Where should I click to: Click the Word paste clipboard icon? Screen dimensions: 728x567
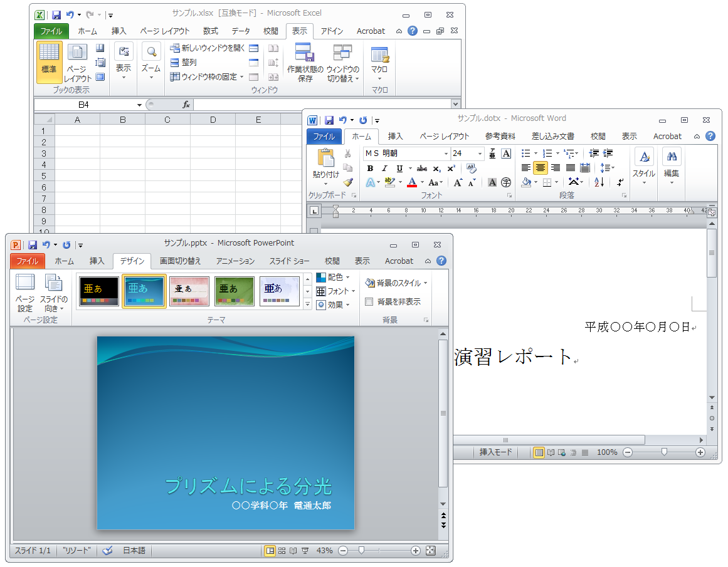point(326,158)
